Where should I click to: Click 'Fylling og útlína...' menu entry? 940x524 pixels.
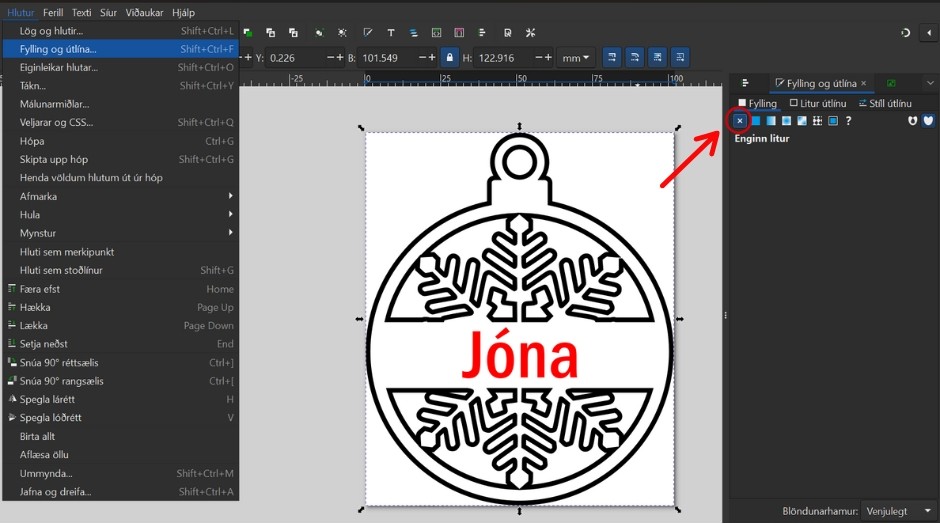tap(120, 49)
